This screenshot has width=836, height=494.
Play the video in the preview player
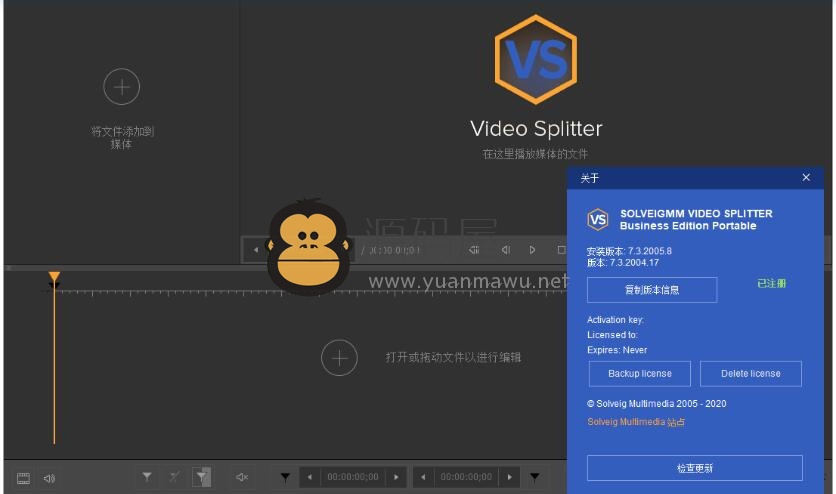pyautogui.click(x=532, y=249)
